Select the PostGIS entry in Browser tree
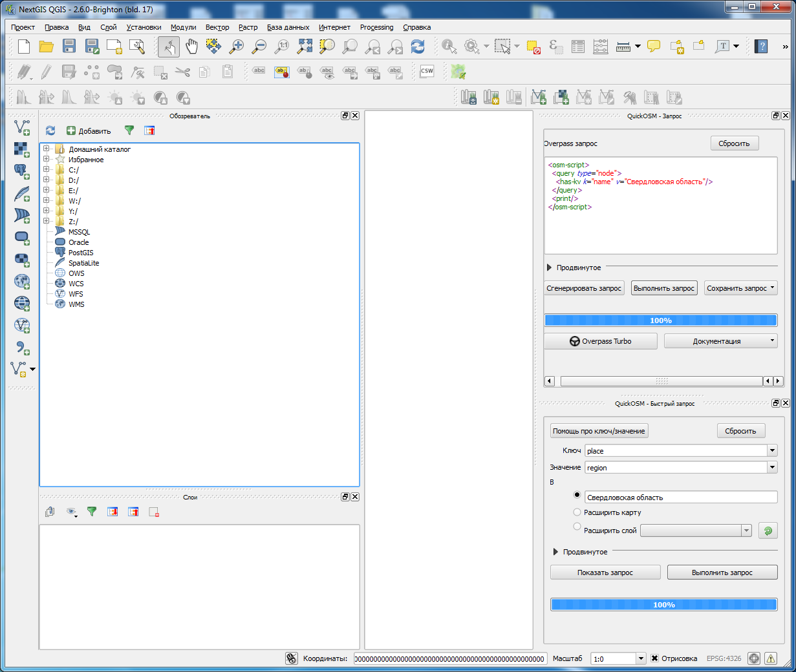 [x=81, y=253]
